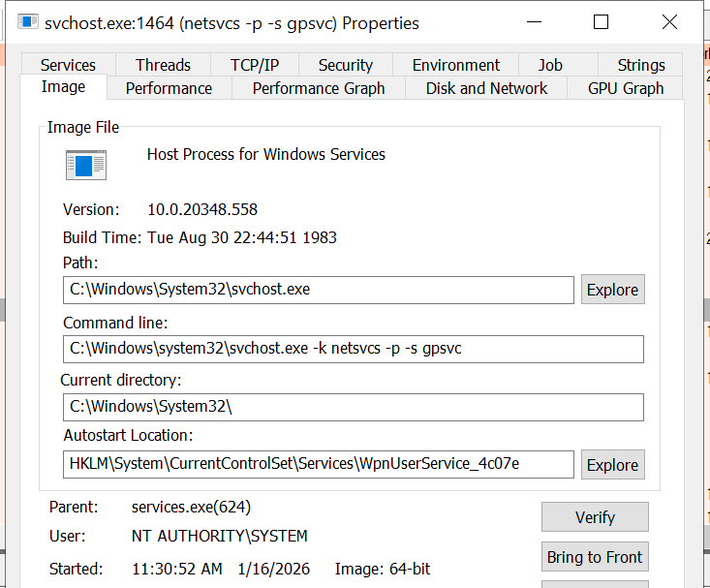This screenshot has height=588, width=710.
Task: View the GPU Graph tab
Action: (x=626, y=88)
